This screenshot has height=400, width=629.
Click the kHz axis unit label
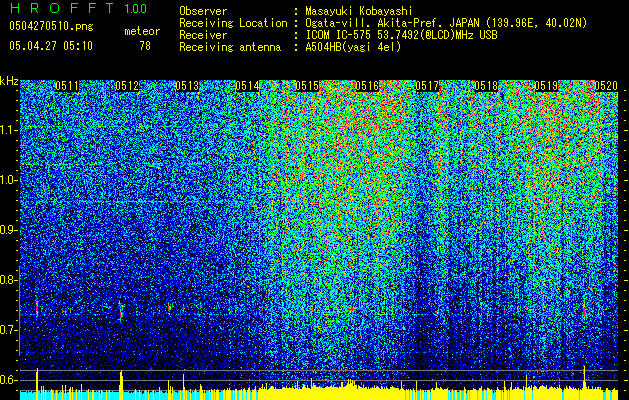tap(9, 82)
